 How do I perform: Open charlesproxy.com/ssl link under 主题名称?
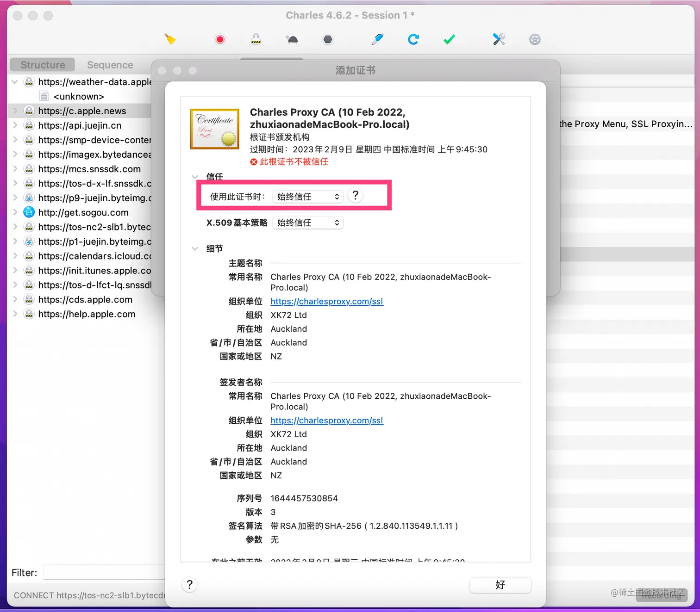(327, 301)
